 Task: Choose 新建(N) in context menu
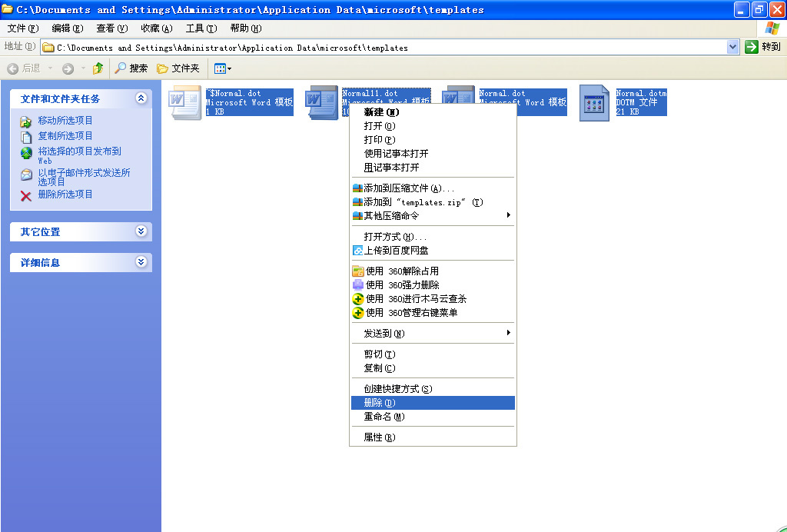(x=433, y=112)
